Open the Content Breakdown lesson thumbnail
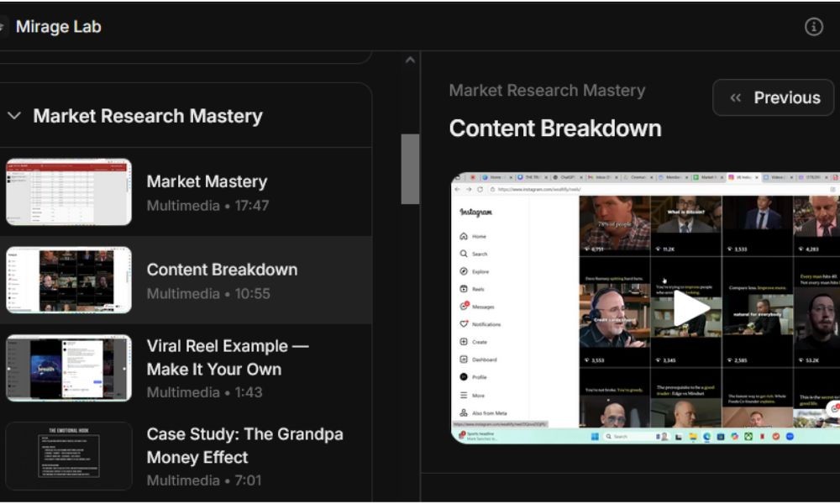The height and width of the screenshot is (504, 840). coord(69,280)
